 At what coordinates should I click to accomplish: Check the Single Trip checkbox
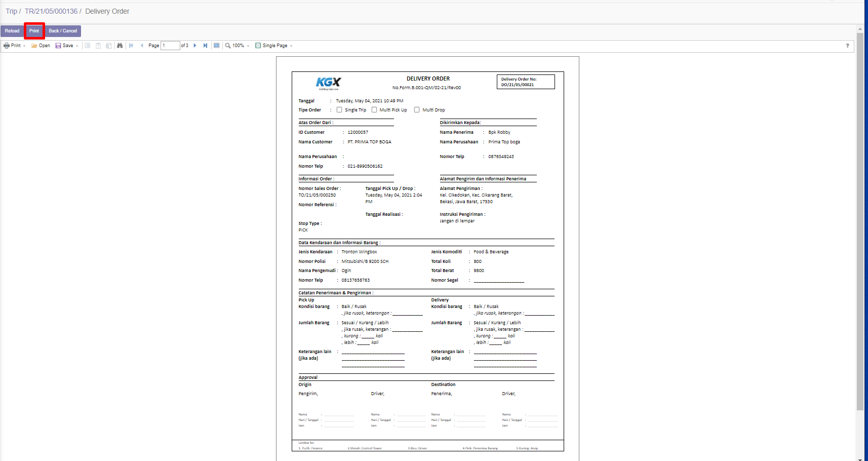(339, 110)
